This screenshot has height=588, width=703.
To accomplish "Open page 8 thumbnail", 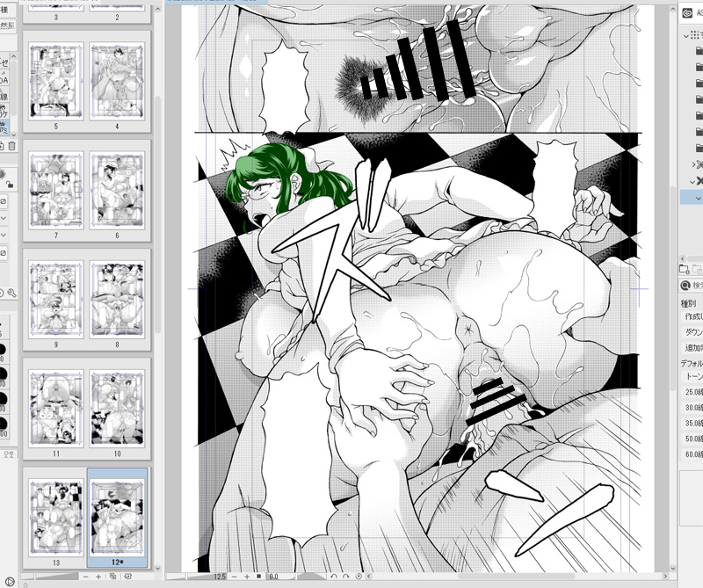I will click(117, 299).
